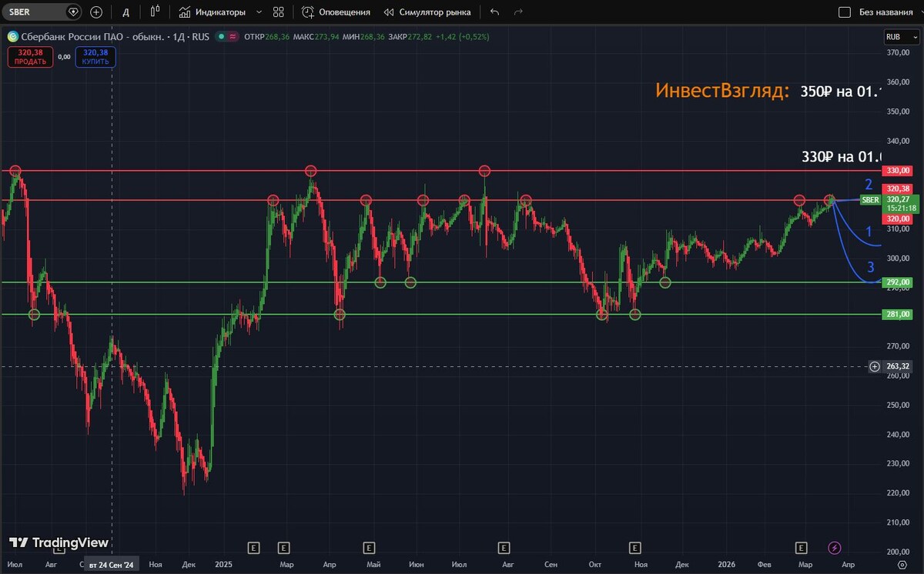Click the Фев month label on the time axis
The height and width of the screenshot is (574, 924).
coord(764,565)
